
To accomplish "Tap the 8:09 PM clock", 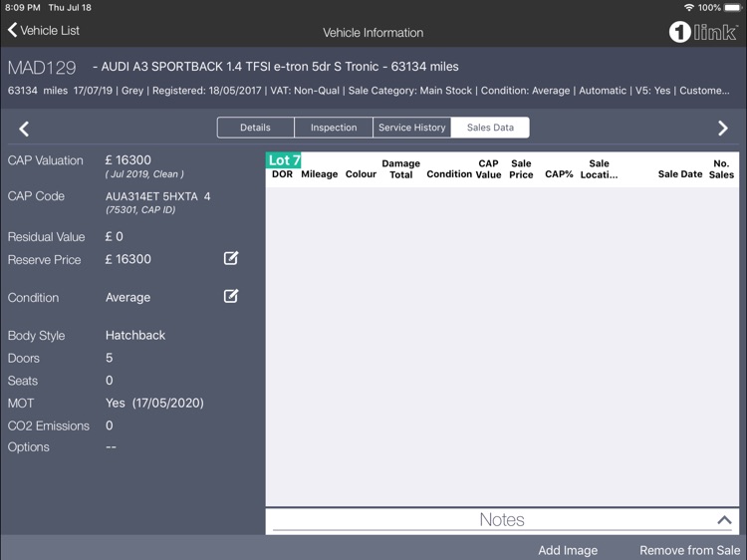I will coord(22,8).
